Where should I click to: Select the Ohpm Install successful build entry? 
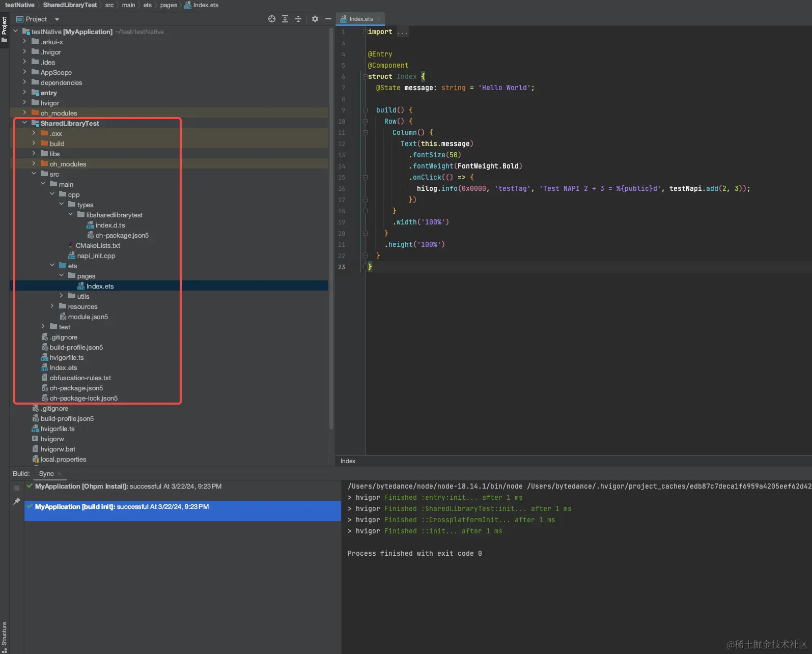(182, 487)
